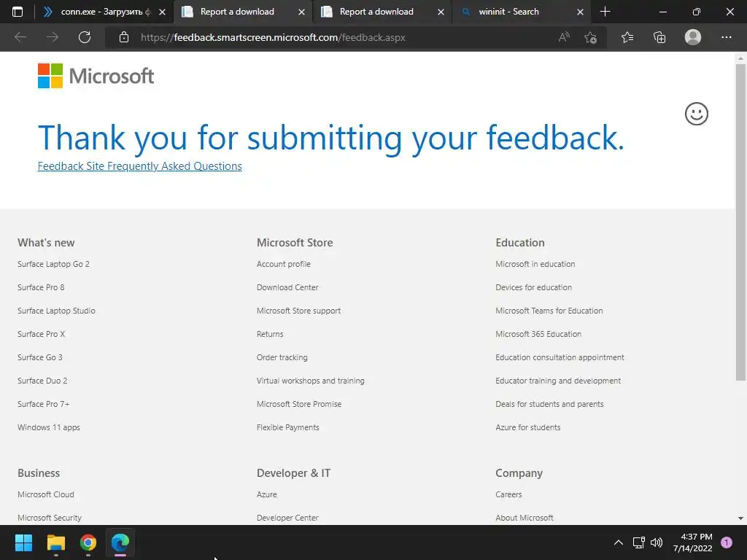Open Virtual workshops and training link
The image size is (747, 560).
(311, 381)
